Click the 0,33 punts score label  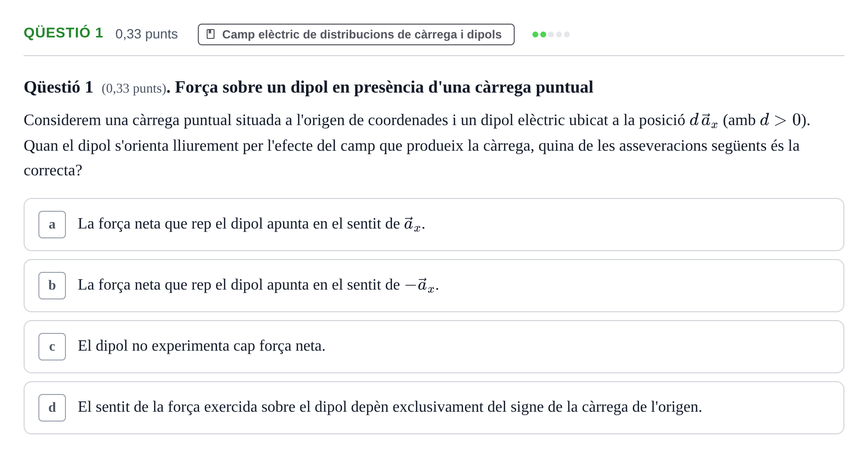(147, 34)
